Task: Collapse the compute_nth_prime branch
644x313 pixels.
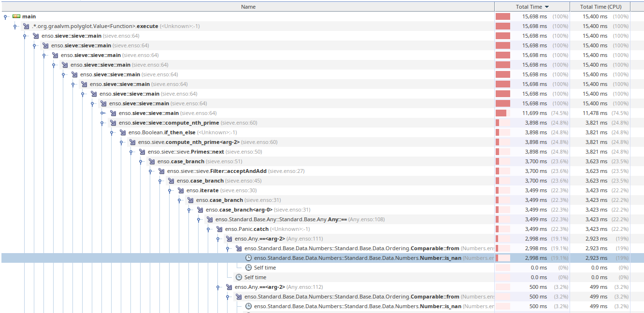Action: tap(103, 122)
